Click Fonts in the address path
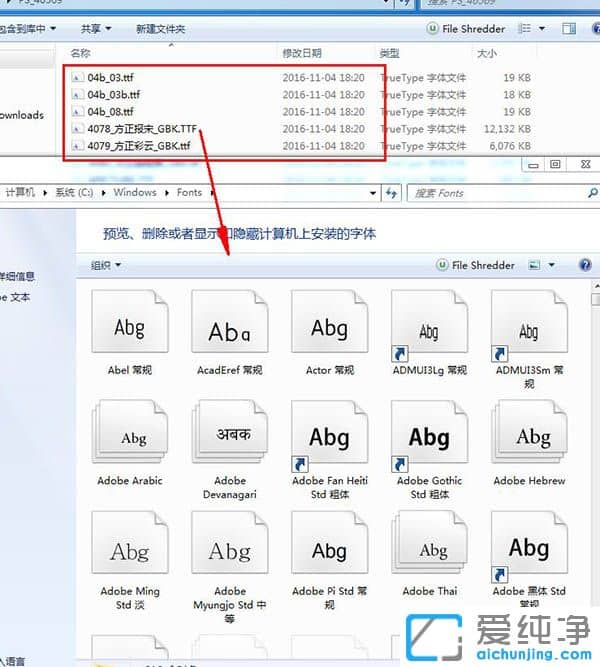 [x=189, y=192]
